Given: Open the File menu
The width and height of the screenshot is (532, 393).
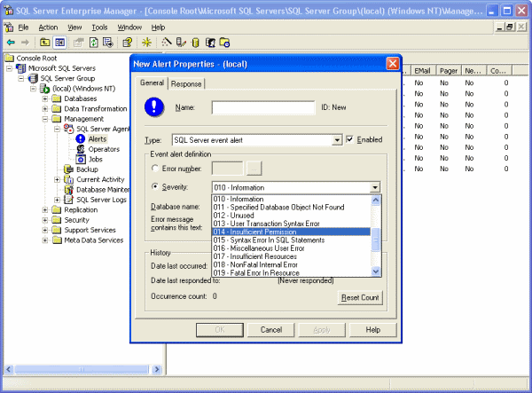Looking at the screenshot, I should tap(23, 28).
